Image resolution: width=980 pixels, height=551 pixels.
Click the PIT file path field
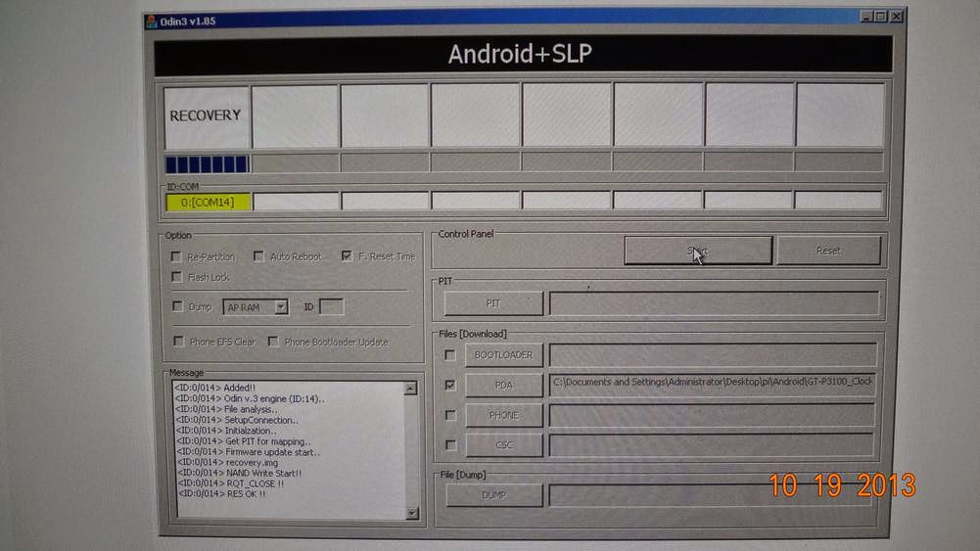click(x=714, y=303)
